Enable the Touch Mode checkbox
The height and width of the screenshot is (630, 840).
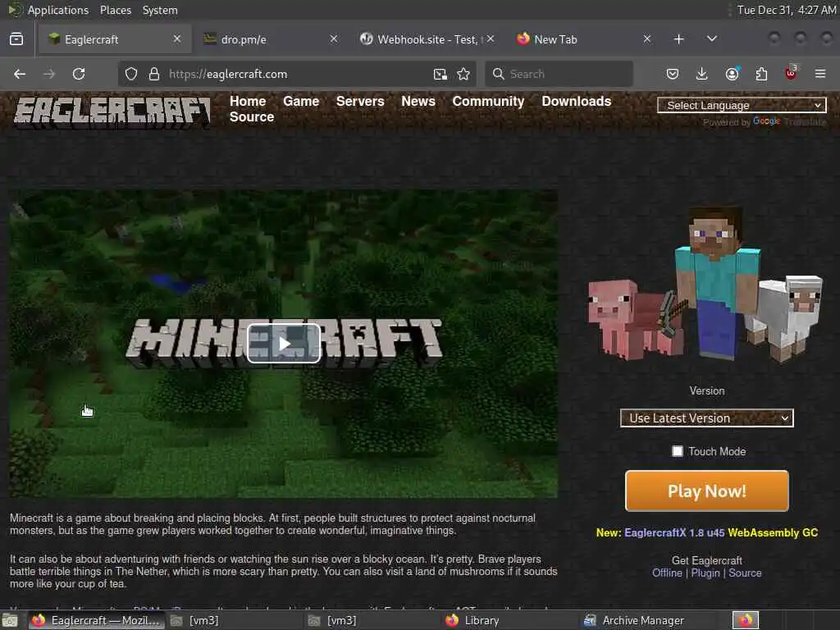(677, 451)
